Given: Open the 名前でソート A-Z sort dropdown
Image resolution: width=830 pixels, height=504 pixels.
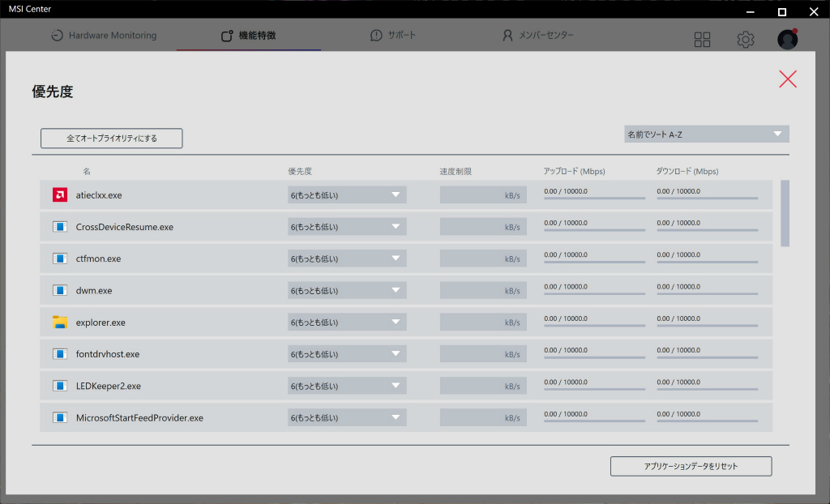Looking at the screenshot, I should (707, 134).
